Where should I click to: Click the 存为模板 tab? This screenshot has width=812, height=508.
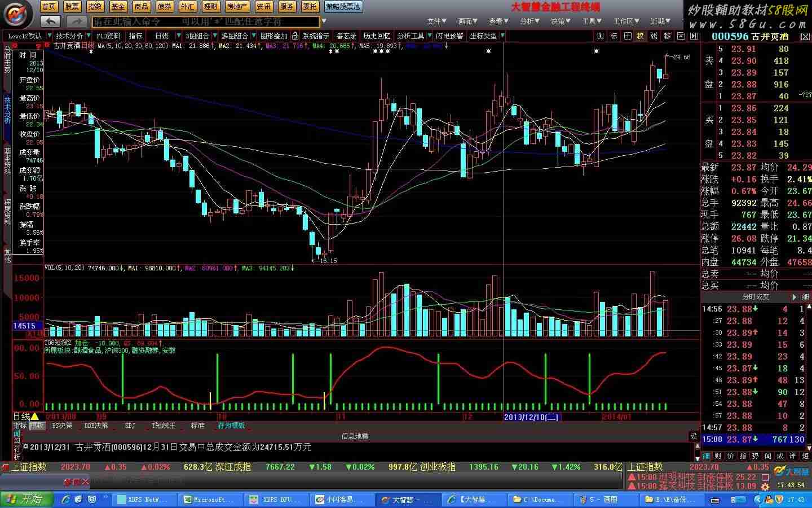pyautogui.click(x=231, y=426)
